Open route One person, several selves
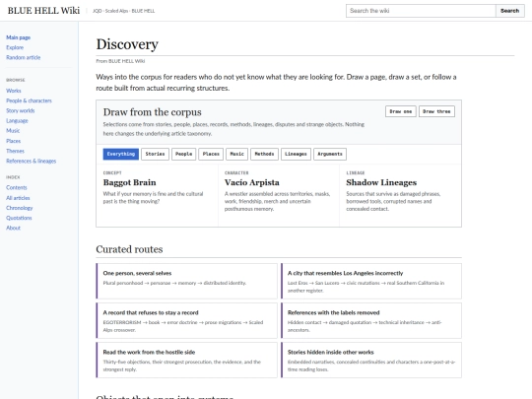 tap(186, 281)
